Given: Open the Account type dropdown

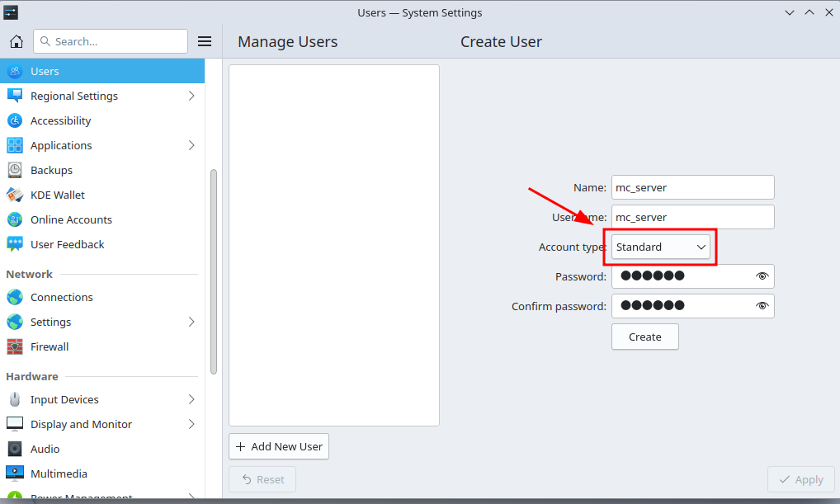Looking at the screenshot, I should coord(660,247).
